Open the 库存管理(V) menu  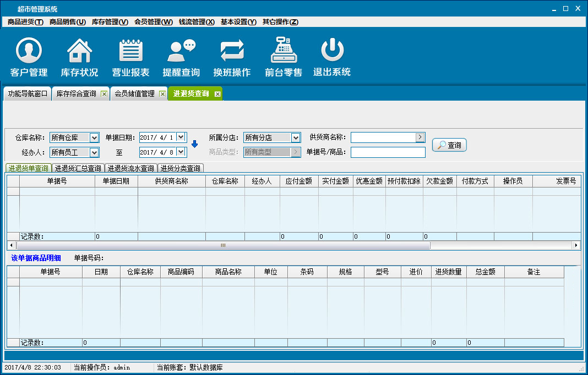click(110, 22)
